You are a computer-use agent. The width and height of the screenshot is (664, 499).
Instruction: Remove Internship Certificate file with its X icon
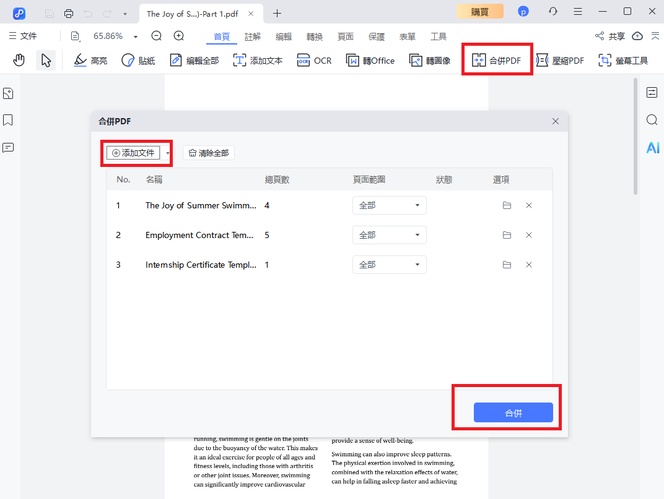(529, 265)
